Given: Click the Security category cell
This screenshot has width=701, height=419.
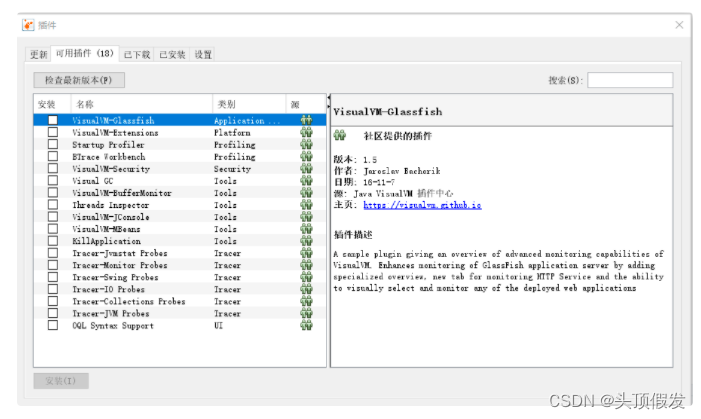Looking at the screenshot, I should [232, 169].
